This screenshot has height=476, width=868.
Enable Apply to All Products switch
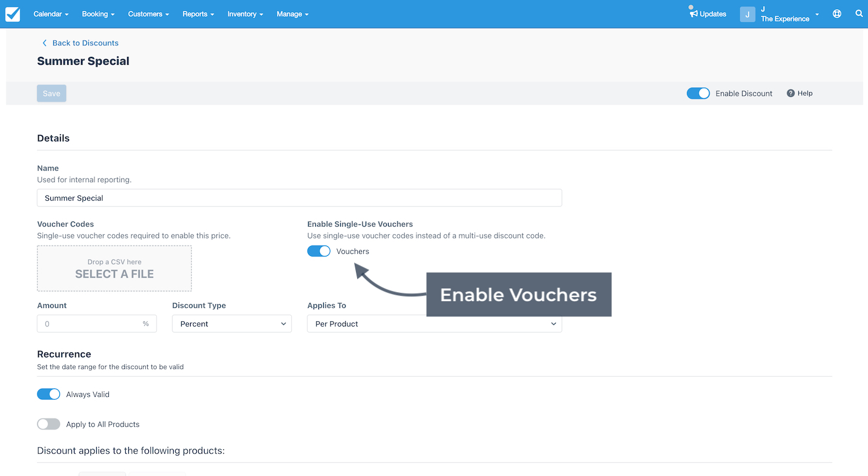click(48, 424)
